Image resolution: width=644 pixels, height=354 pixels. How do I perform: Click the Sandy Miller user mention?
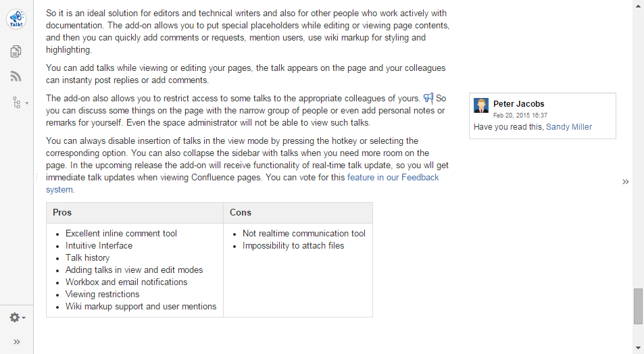[x=569, y=127]
